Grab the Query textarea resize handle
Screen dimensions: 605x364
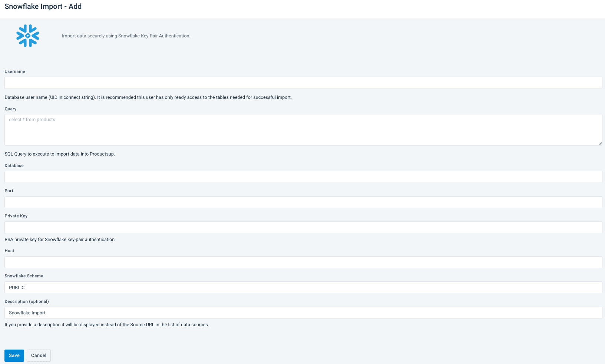click(x=600, y=143)
